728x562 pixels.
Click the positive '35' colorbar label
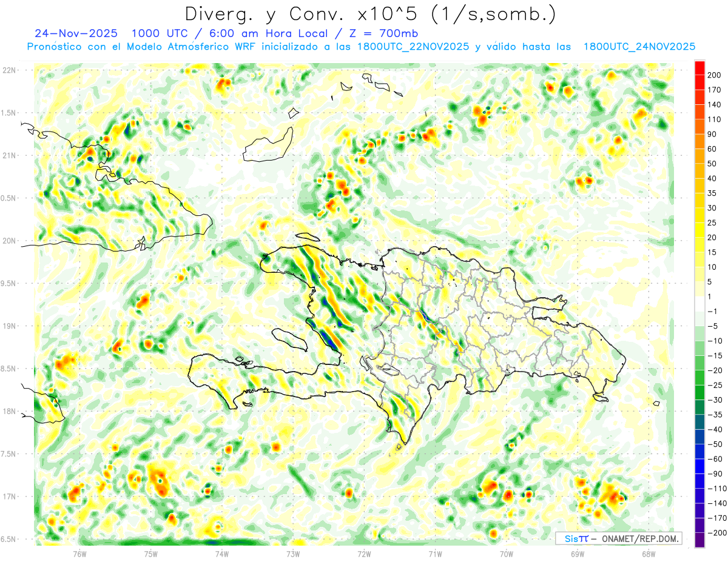click(x=712, y=193)
